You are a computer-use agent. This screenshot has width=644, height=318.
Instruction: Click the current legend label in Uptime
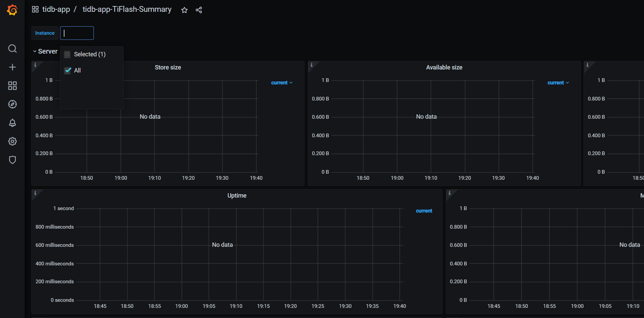click(x=424, y=211)
